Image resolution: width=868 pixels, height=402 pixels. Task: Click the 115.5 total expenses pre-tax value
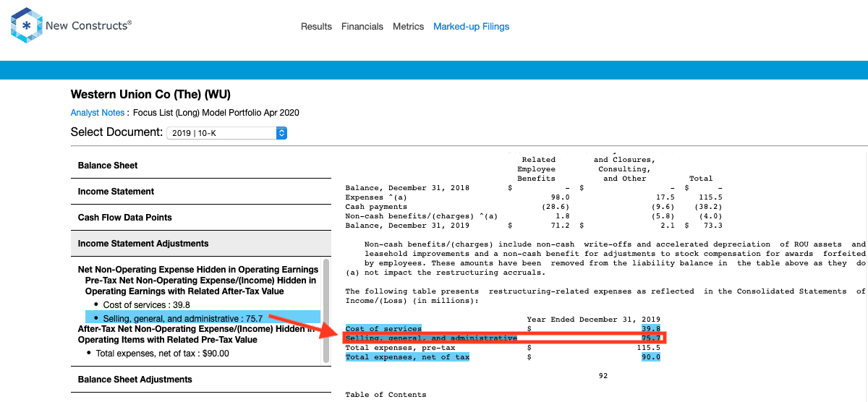649,348
